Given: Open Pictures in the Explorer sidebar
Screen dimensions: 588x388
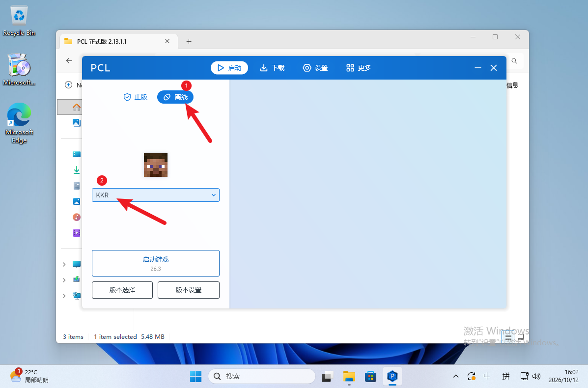Looking at the screenshot, I should [x=77, y=201].
